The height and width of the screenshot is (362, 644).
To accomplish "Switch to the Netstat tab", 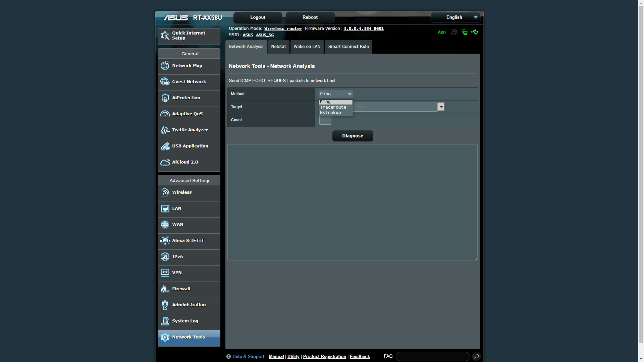I will pos(278,47).
